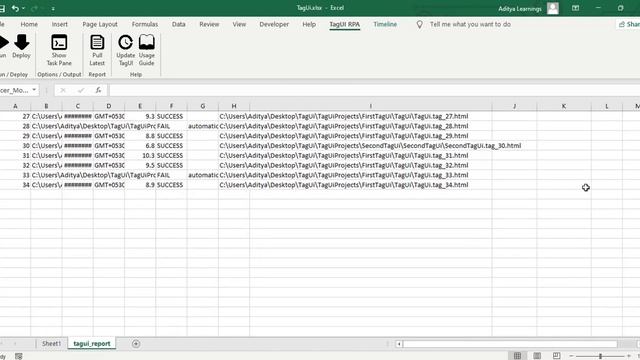
Task: Click TagUi.tag_33.html path cell
Action: (x=344, y=175)
